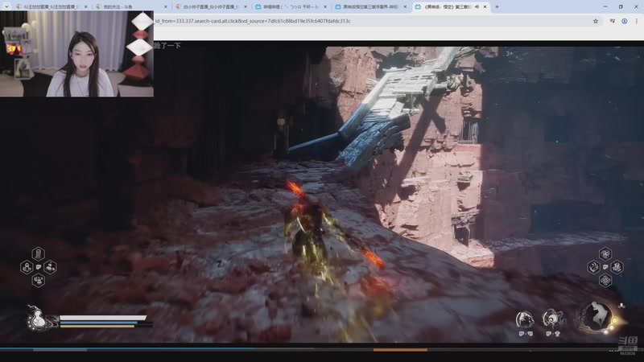Close the 白小帅子直播 tab

246,7
